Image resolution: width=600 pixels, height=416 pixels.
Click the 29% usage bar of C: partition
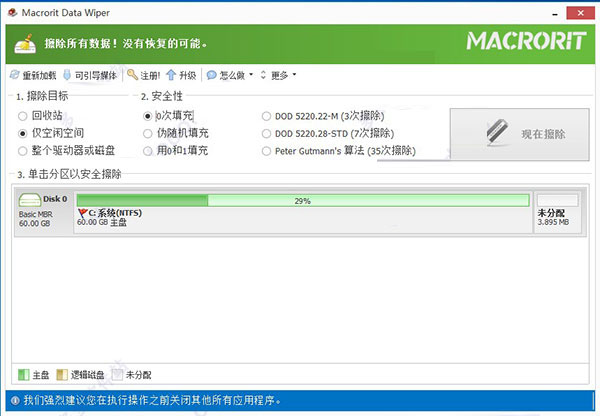(303, 200)
